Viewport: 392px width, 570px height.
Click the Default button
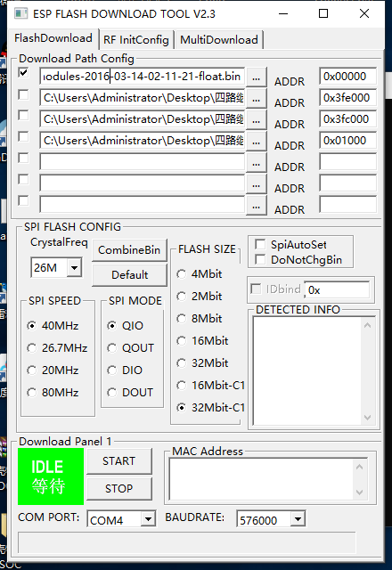[x=129, y=274]
